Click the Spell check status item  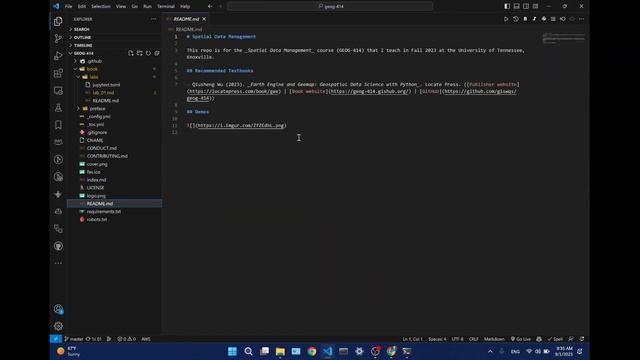tap(555, 339)
